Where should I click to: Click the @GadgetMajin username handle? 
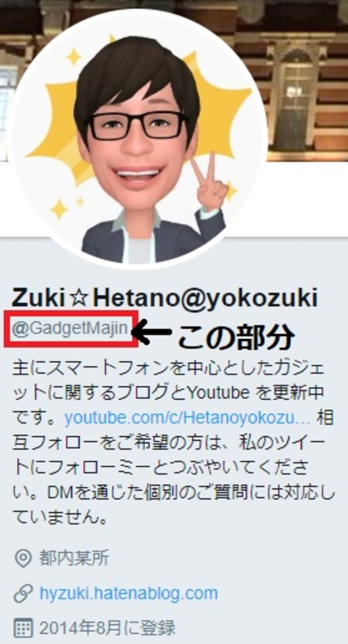(x=70, y=329)
